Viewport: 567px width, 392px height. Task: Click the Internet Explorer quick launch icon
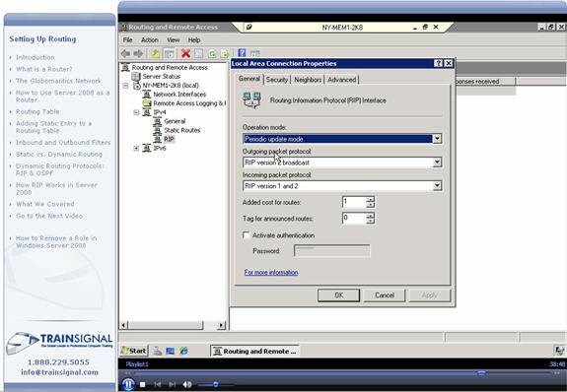[183, 351]
